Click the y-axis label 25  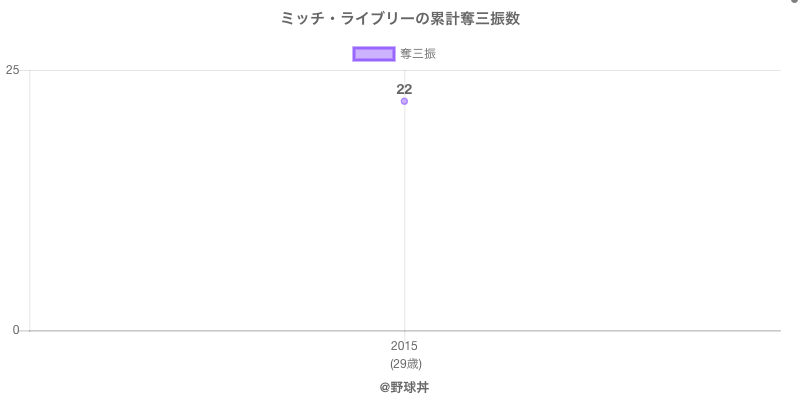13,70
